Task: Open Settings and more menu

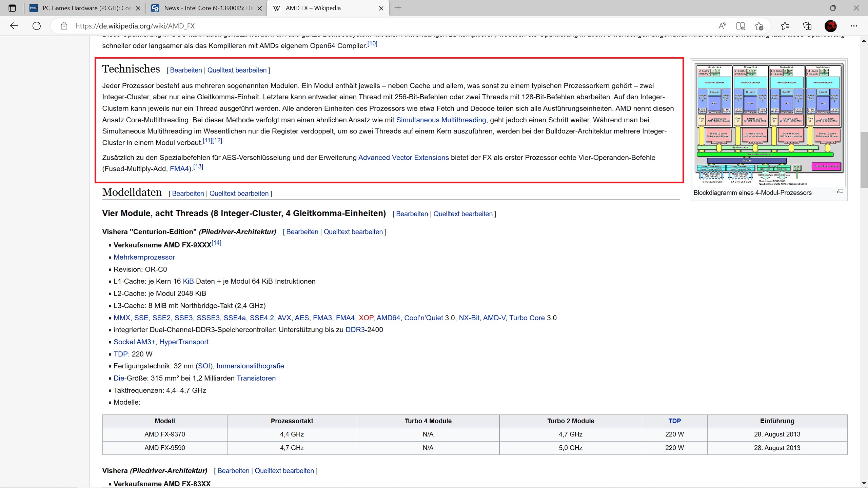Action: (x=854, y=26)
